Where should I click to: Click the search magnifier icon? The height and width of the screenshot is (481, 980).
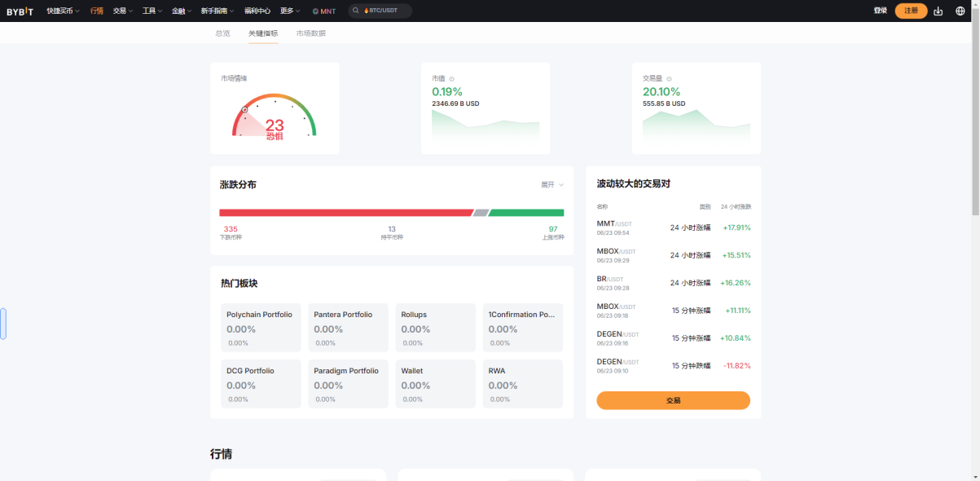point(356,11)
